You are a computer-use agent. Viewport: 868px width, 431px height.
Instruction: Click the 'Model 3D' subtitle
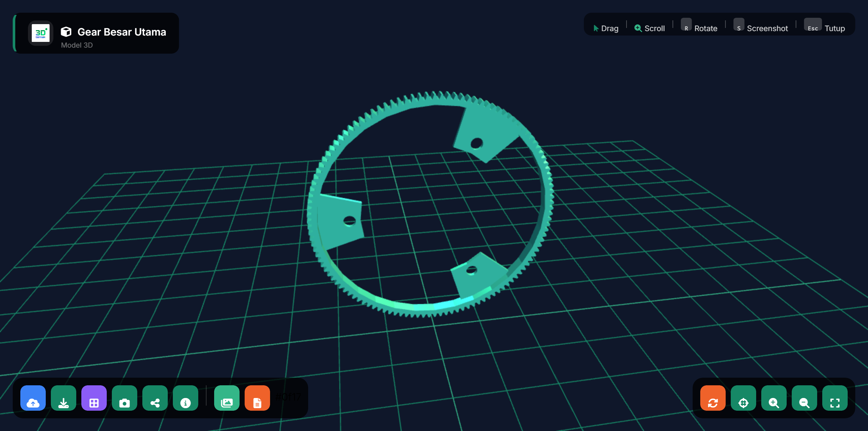(77, 45)
